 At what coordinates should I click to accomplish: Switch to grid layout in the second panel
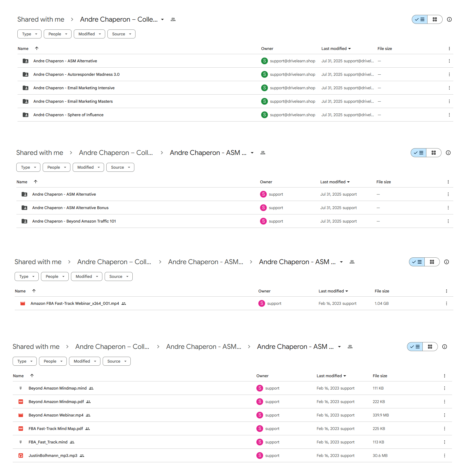pos(434,153)
